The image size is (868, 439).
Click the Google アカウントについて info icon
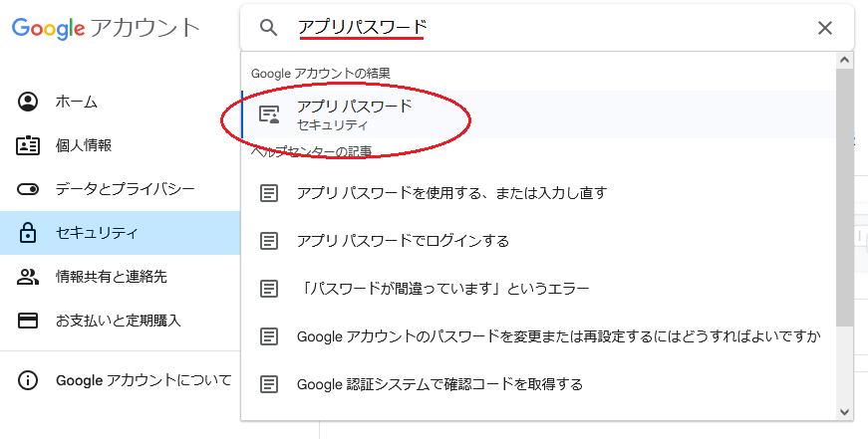pyautogui.click(x=28, y=380)
